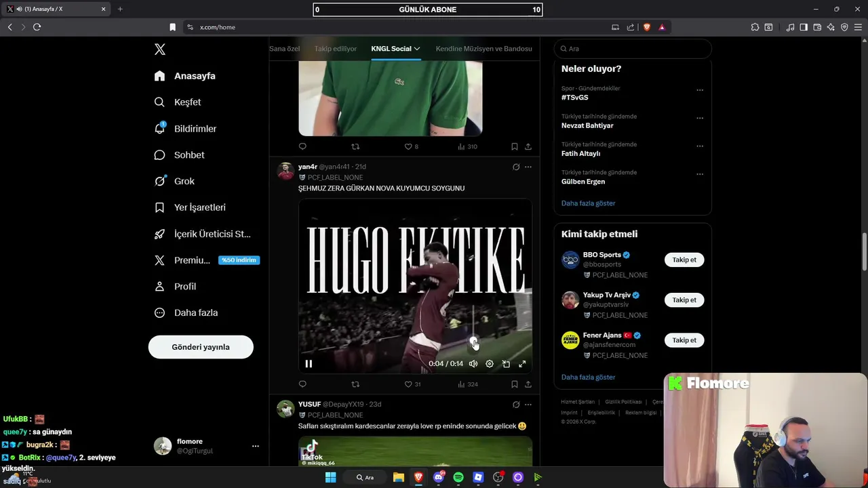
Task: Open Nevzat Bahtiyar trend options ellipsis
Action: pos(700,118)
